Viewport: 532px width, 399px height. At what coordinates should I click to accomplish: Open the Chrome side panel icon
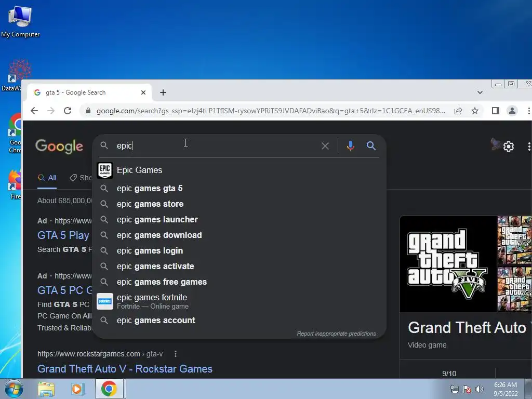[x=495, y=111]
